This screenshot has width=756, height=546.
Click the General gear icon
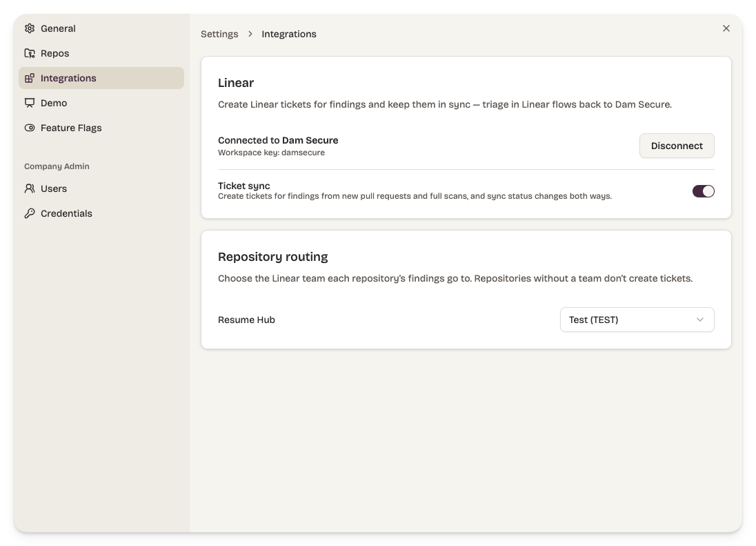pyautogui.click(x=30, y=28)
